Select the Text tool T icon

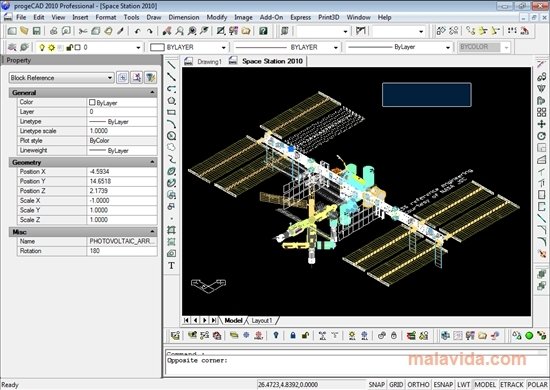(x=172, y=265)
